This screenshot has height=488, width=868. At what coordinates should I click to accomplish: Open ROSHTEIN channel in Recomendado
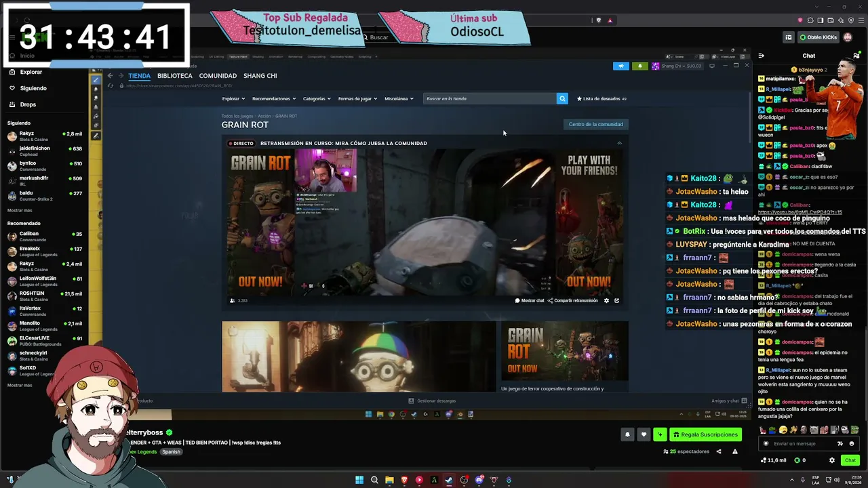(45, 296)
